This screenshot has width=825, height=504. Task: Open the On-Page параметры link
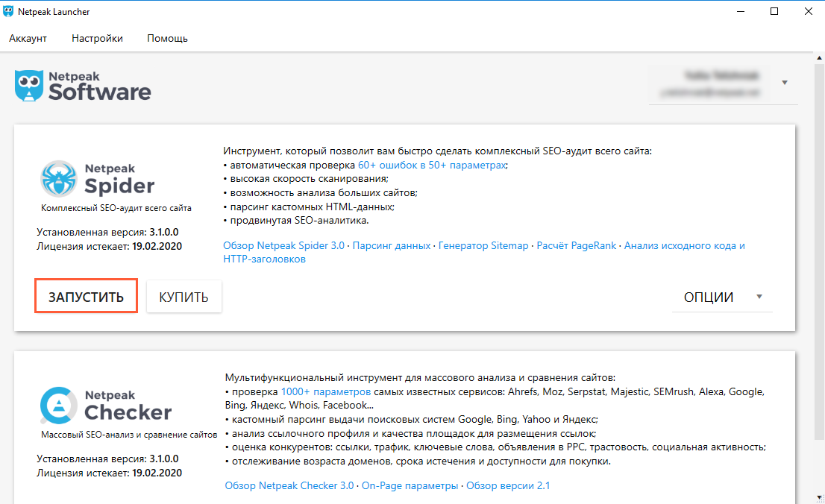pyautogui.click(x=410, y=485)
